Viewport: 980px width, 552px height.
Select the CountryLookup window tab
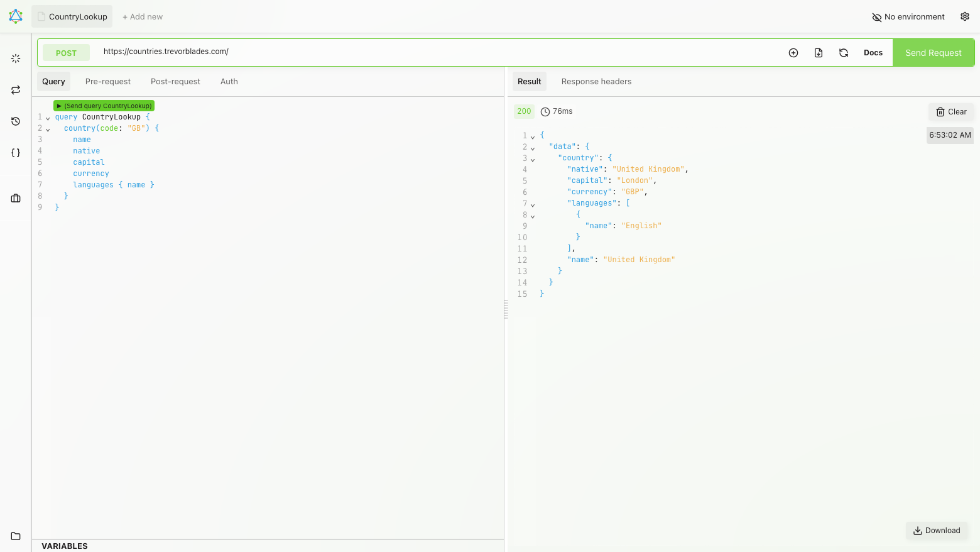coord(72,16)
